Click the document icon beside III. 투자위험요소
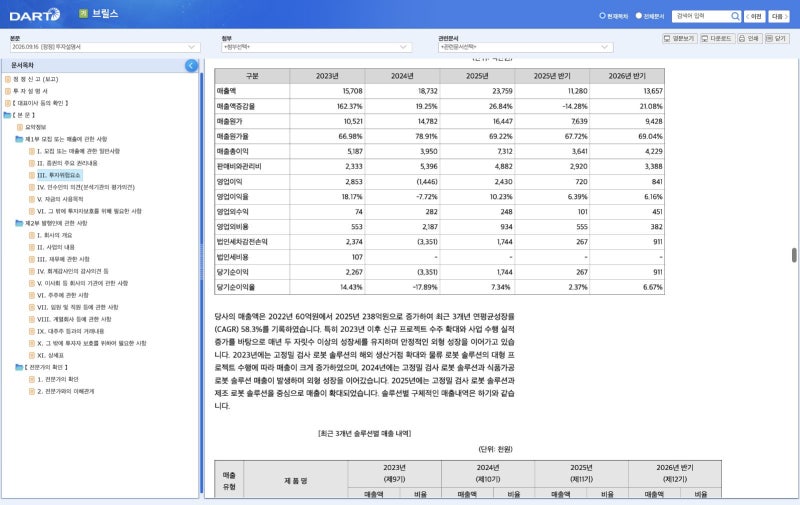This screenshot has height=505, width=800. [x=32, y=175]
